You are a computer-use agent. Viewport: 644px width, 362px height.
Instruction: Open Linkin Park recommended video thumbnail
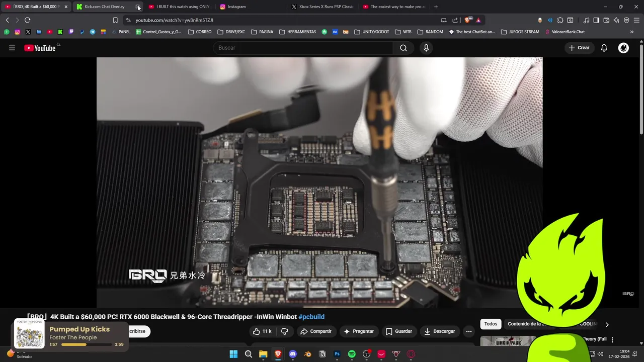point(508,341)
